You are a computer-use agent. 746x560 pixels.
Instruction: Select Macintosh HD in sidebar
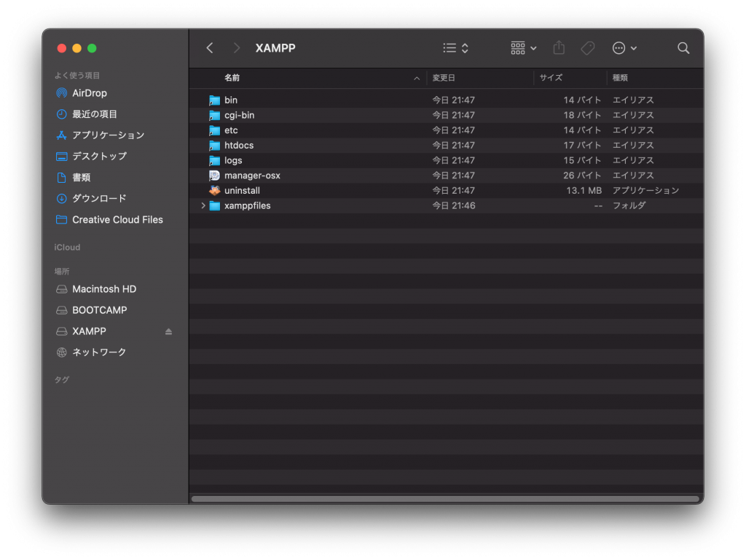(x=103, y=289)
